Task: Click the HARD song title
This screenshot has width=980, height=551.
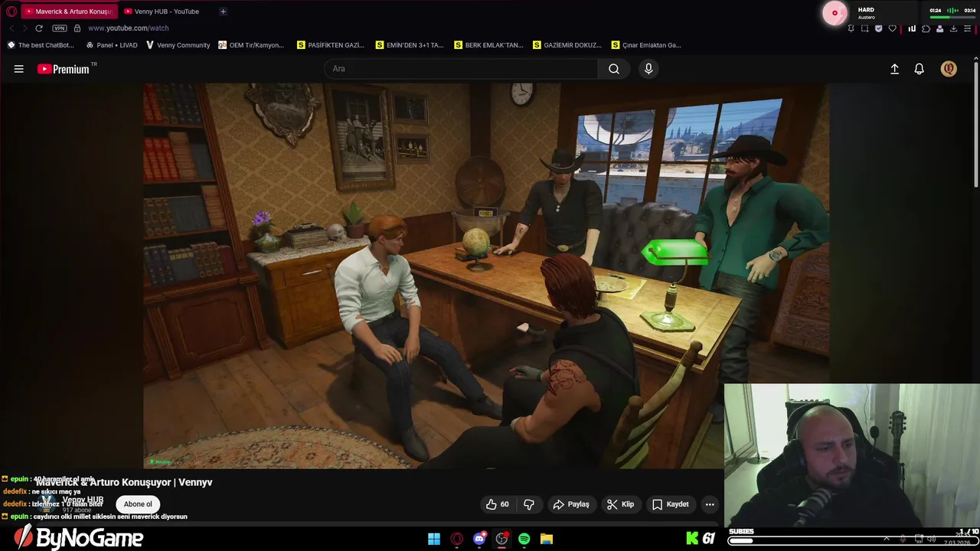Action: coord(866,10)
